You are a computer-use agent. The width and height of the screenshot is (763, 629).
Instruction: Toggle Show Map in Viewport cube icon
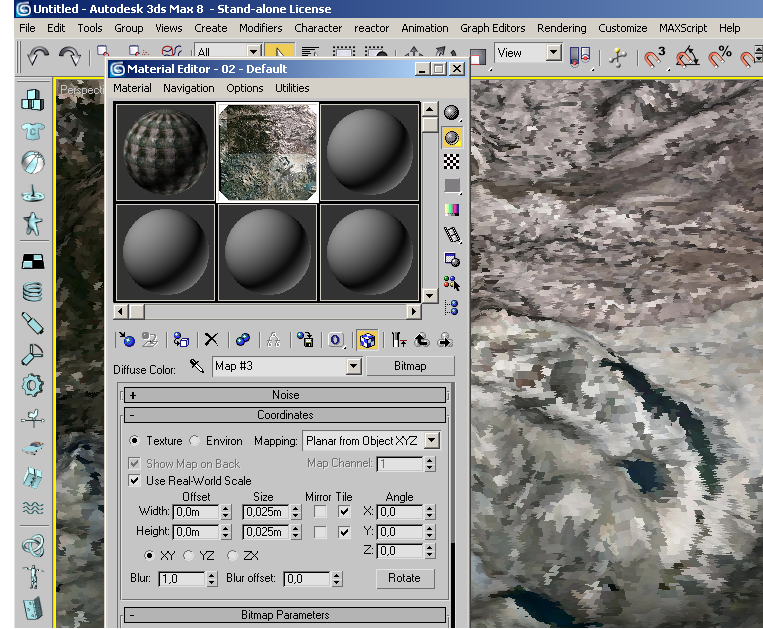coord(367,340)
